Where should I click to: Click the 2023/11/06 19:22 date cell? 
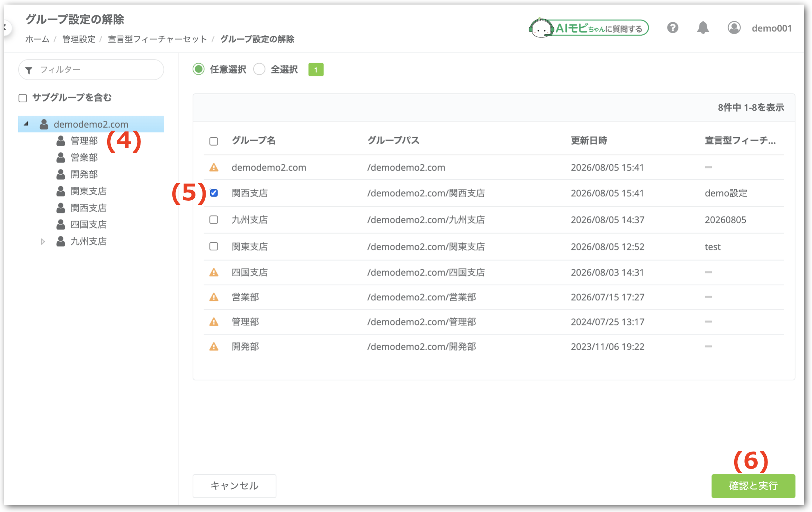tap(607, 346)
